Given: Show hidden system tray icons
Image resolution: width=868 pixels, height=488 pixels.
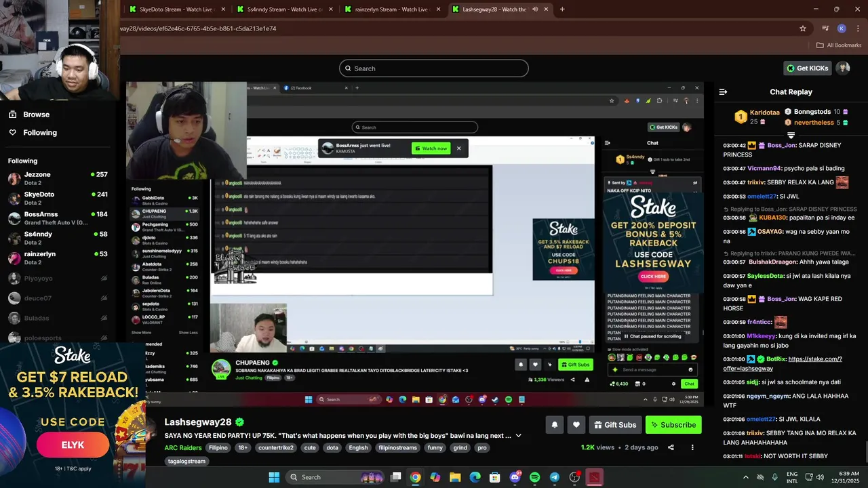Looking at the screenshot, I should [x=746, y=477].
